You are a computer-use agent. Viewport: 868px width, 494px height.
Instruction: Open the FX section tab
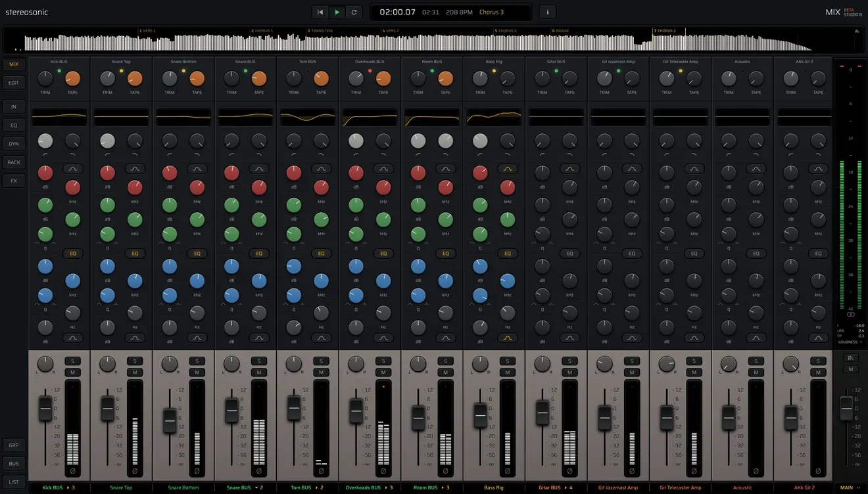(x=14, y=181)
